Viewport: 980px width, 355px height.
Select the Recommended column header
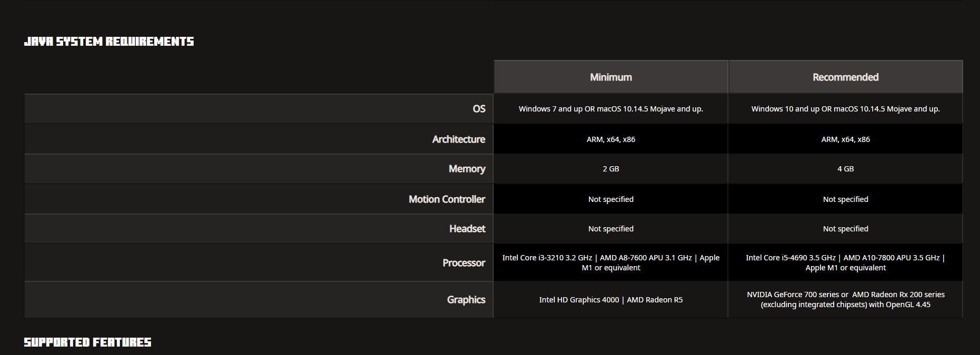845,77
